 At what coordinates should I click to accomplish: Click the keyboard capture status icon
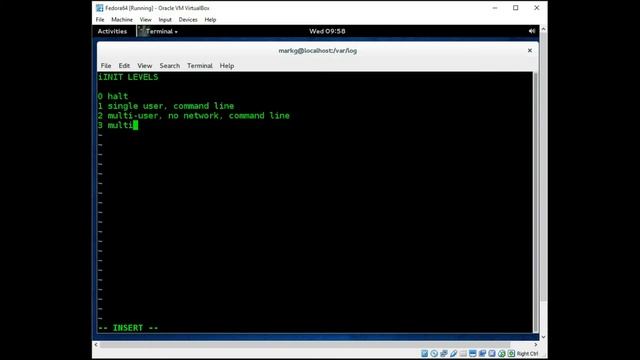(x=511, y=353)
